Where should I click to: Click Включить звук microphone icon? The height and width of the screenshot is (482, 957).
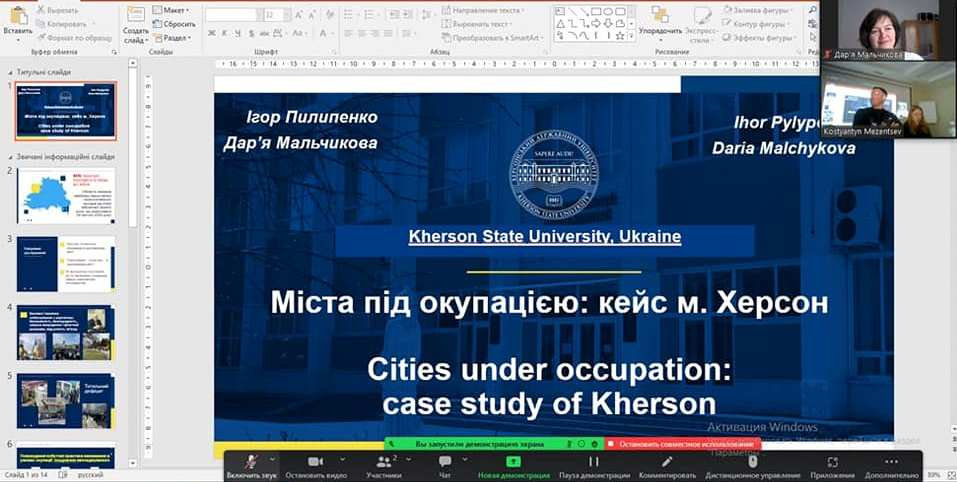coord(251,462)
